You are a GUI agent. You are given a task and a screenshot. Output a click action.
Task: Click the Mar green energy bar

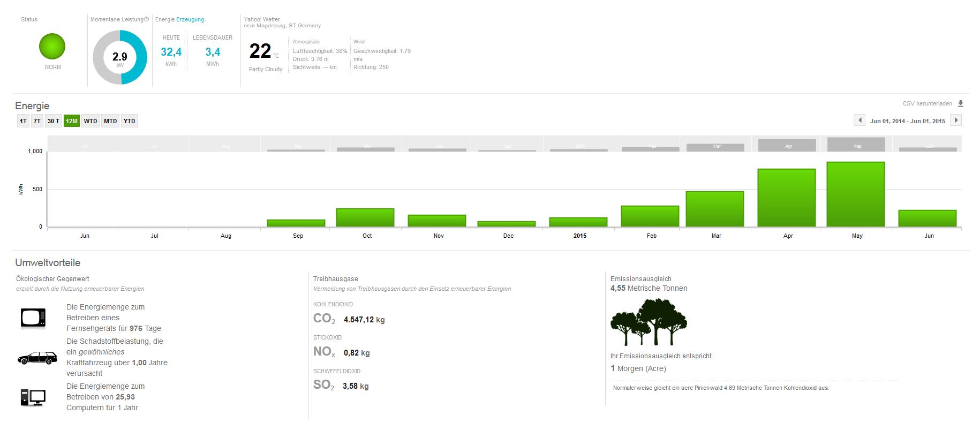coord(715,209)
